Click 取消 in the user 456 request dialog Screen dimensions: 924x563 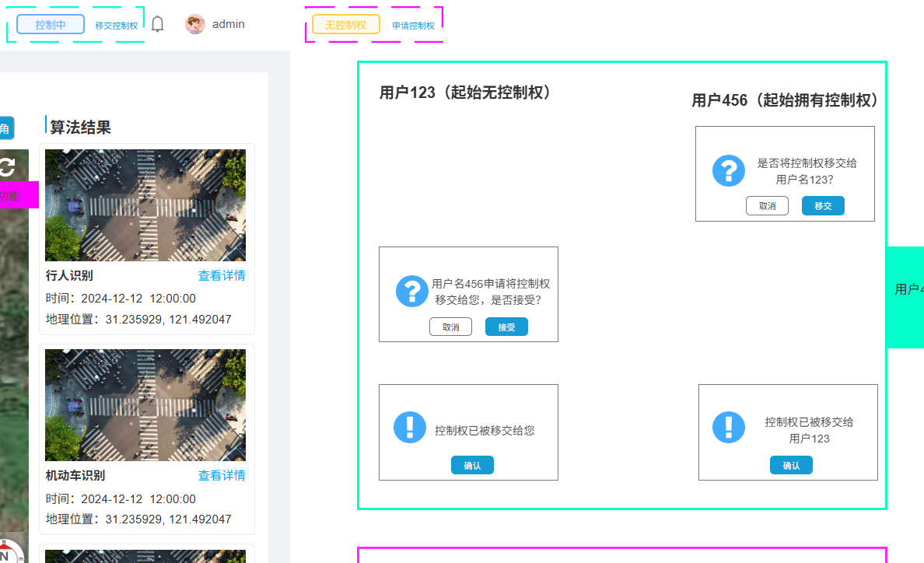coord(451,327)
